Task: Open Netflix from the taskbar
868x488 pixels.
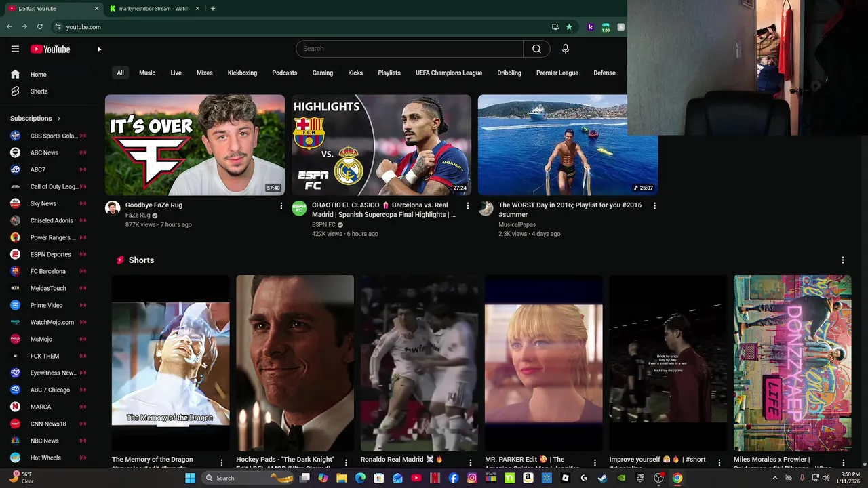Action: [x=435, y=478]
